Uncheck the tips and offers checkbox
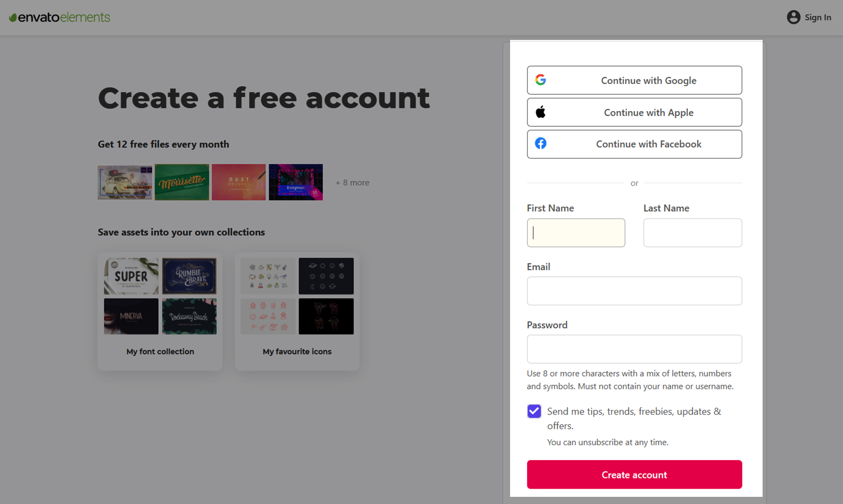The height and width of the screenshot is (504, 843). coord(534,411)
